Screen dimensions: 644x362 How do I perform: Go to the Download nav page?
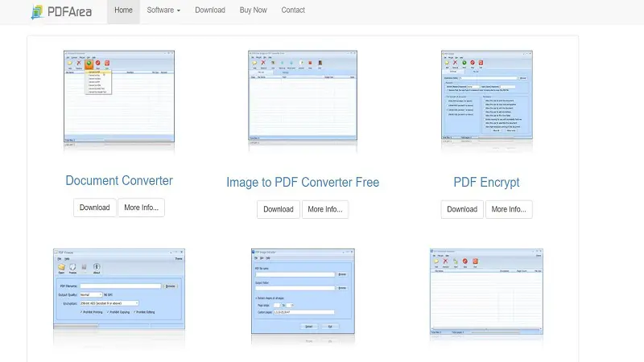pos(210,10)
